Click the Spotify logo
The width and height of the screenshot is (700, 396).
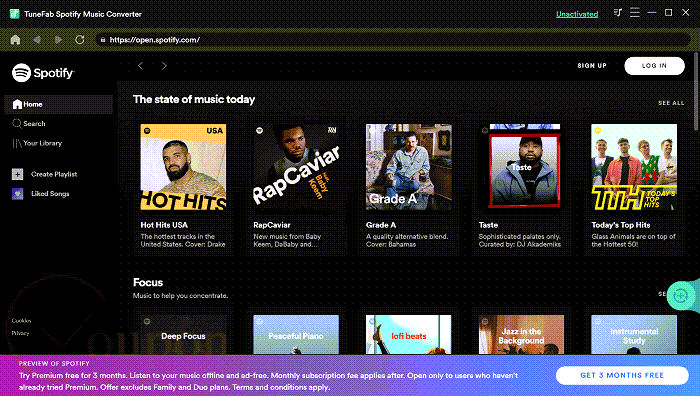tap(43, 72)
